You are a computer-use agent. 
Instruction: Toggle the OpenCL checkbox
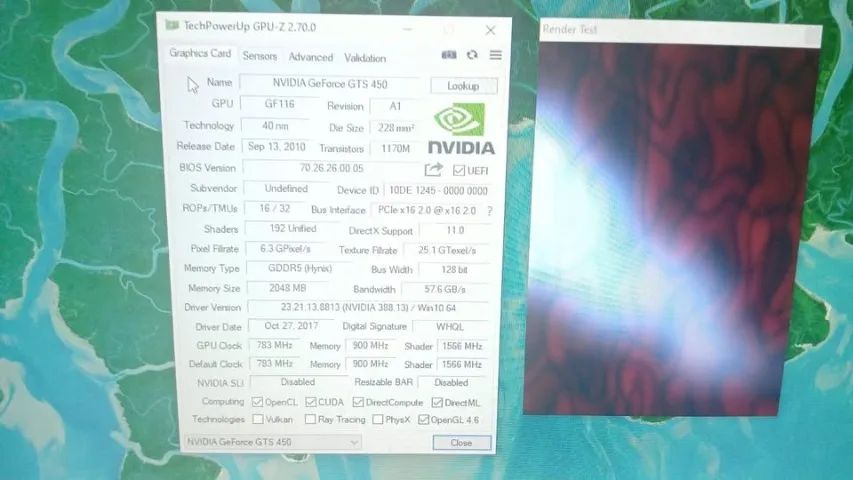point(257,402)
